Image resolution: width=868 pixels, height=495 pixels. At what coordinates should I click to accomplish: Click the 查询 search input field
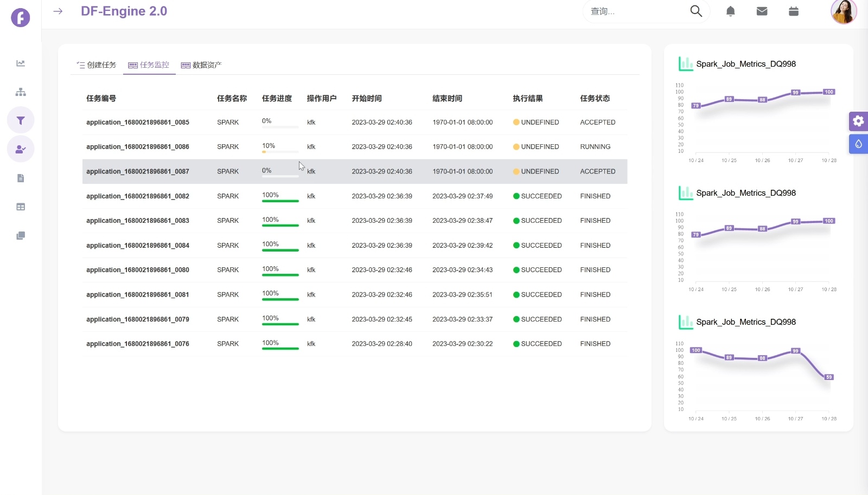[635, 11]
